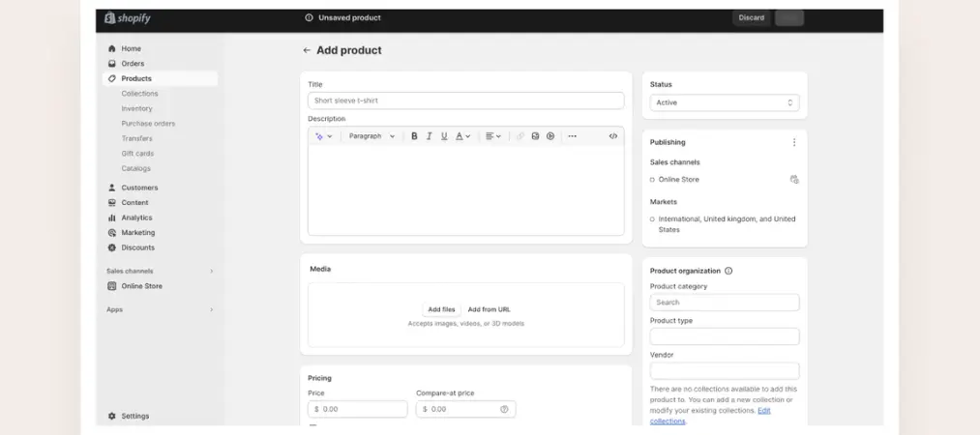
Task: Click the Product organization info icon
Action: point(728,272)
